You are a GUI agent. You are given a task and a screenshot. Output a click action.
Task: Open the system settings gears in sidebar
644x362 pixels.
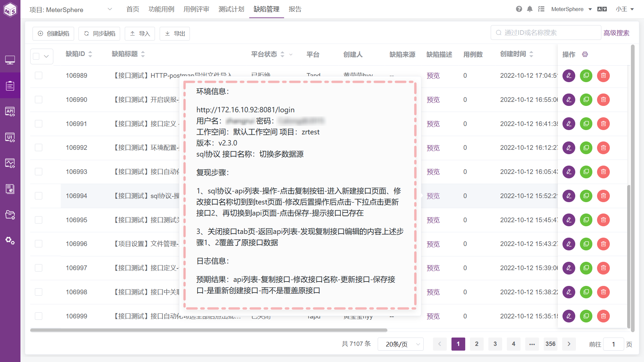pyautogui.click(x=10, y=241)
